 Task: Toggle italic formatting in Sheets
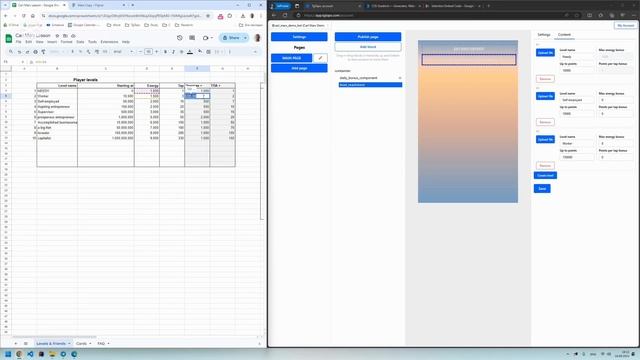pos(173,52)
